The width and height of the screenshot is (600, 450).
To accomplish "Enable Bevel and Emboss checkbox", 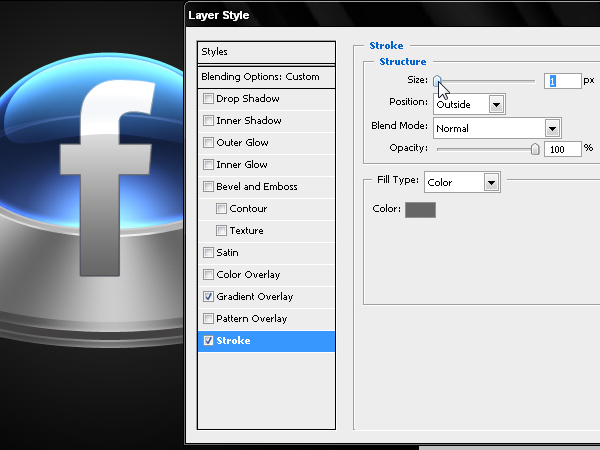I will point(208,187).
